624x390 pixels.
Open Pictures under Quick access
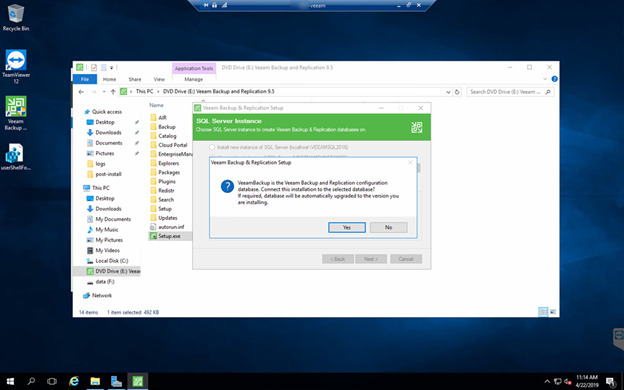tap(105, 153)
